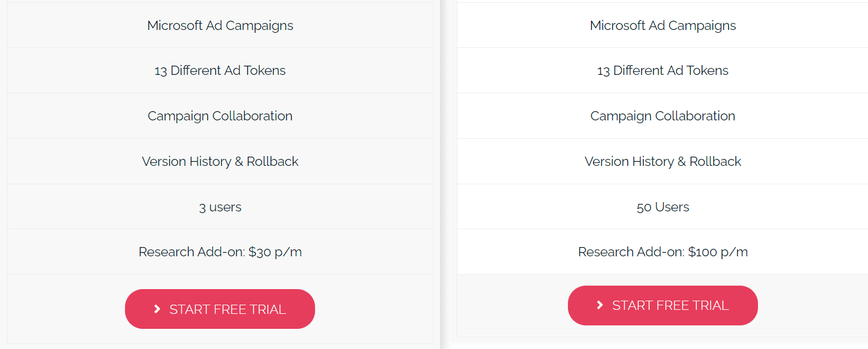Click the Version History & Rollback row on the right
The width and height of the screenshot is (868, 349).
[662, 161]
